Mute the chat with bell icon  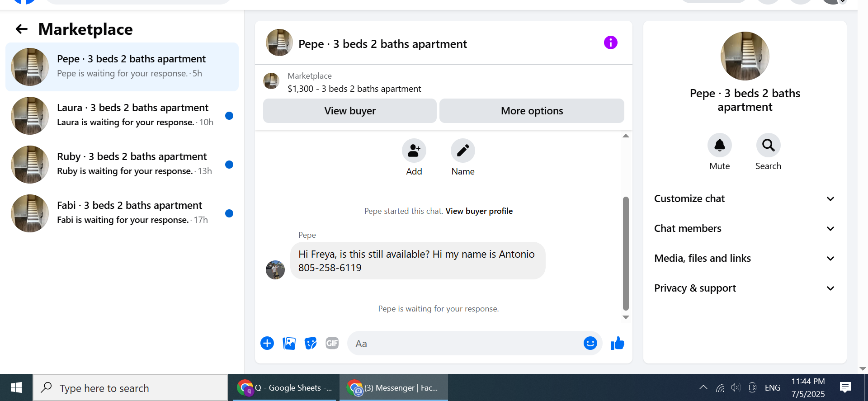(x=719, y=145)
